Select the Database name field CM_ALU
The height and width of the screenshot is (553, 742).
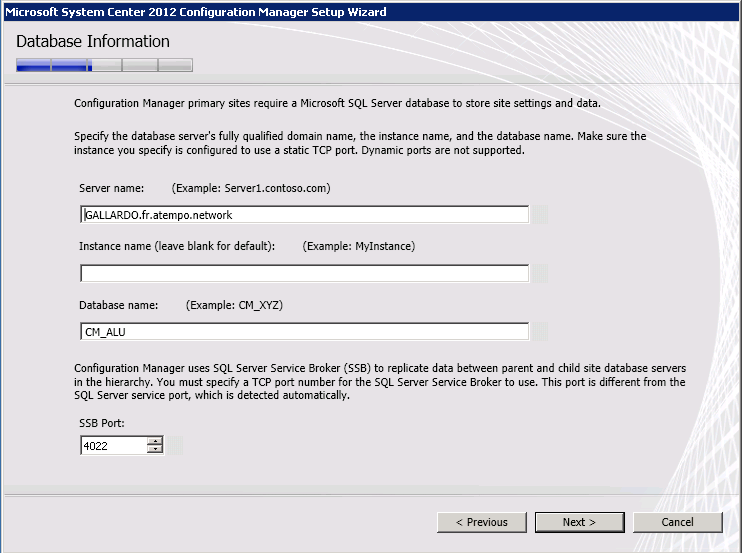[x=304, y=332]
